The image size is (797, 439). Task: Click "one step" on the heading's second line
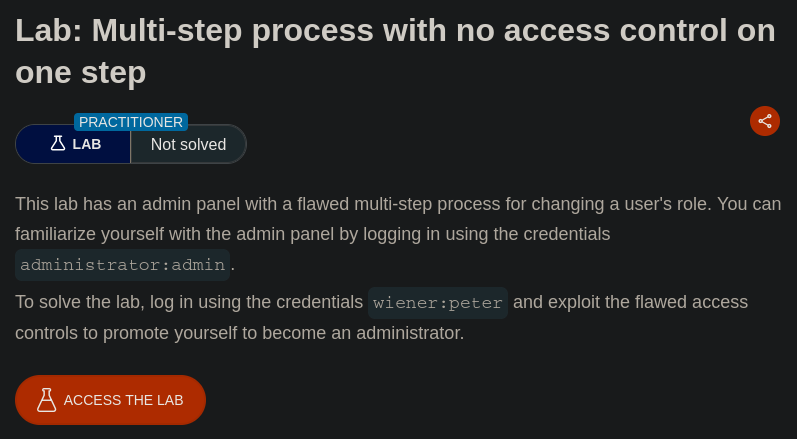click(x=81, y=72)
